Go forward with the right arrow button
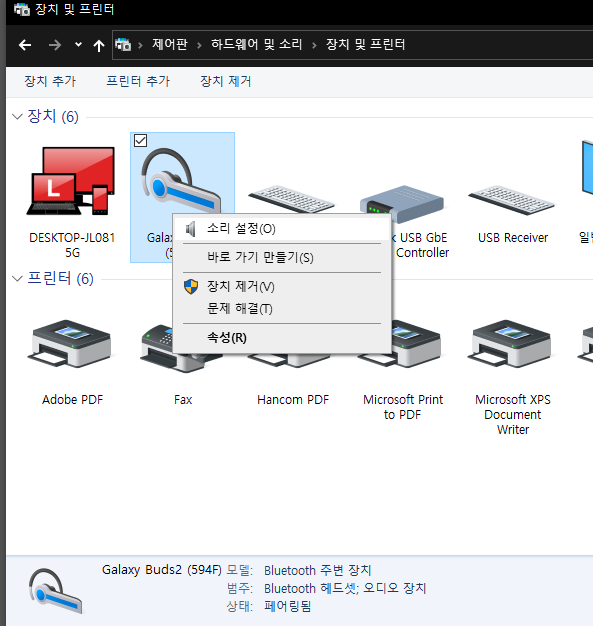This screenshot has width=593, height=626. tap(55, 45)
